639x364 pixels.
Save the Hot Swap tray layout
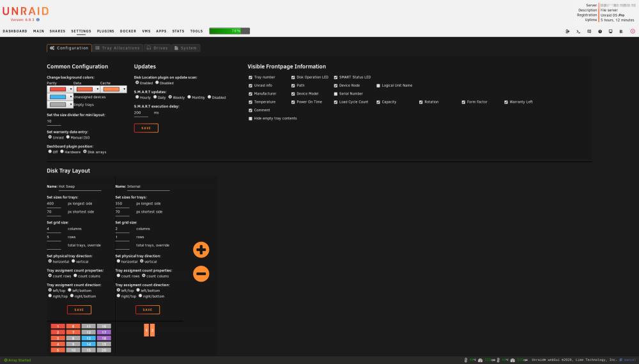[x=79, y=310]
